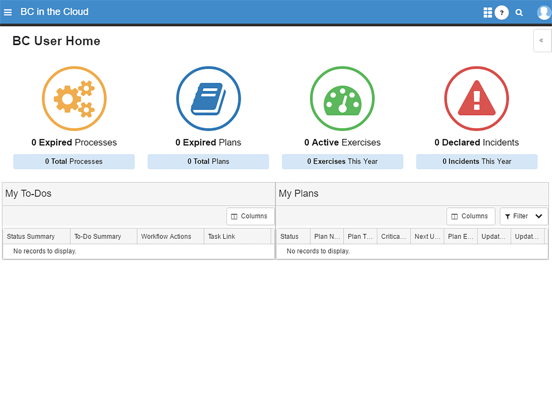Open 0 Exercises This Year button
The height and width of the screenshot is (414, 552).
coord(343,161)
